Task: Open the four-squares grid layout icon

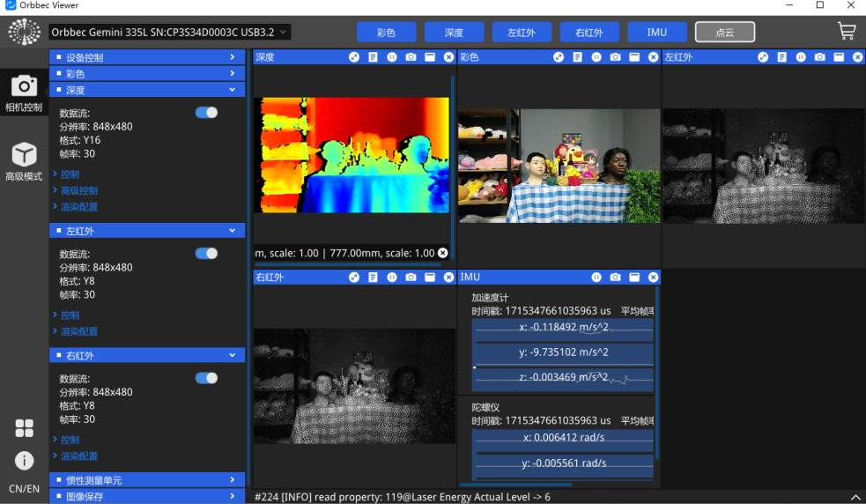Action: [x=24, y=428]
